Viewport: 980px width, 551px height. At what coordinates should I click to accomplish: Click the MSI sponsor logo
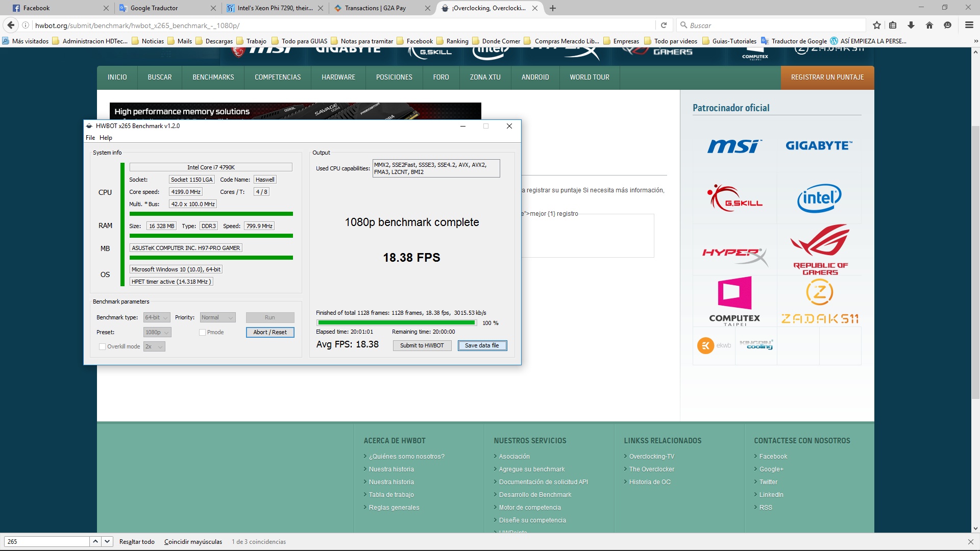point(734,146)
